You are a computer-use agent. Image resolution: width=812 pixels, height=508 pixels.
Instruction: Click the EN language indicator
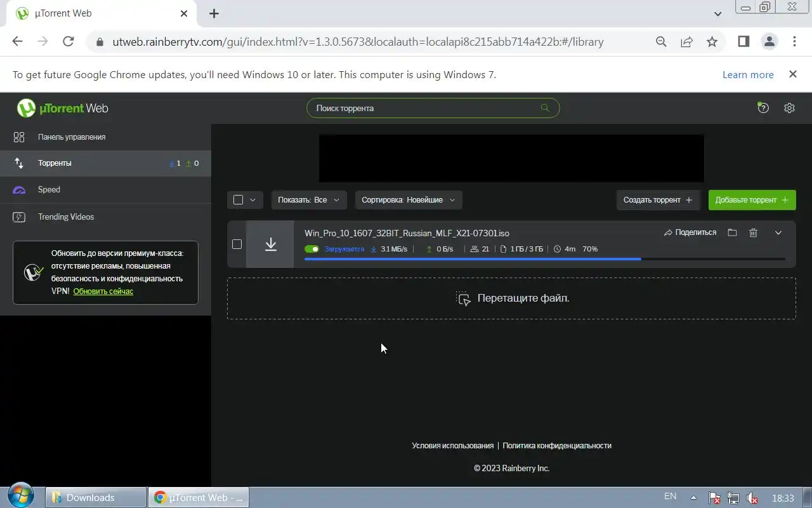click(x=670, y=497)
